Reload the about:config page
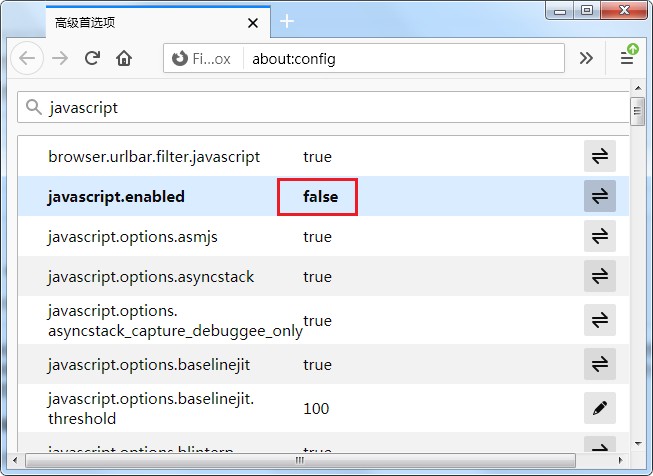Image resolution: width=653 pixels, height=476 pixels. pyautogui.click(x=92, y=58)
